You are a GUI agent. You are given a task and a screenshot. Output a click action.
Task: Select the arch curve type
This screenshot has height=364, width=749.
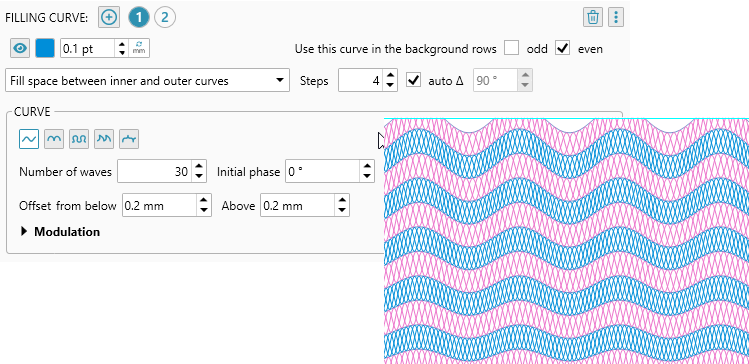pos(54,139)
